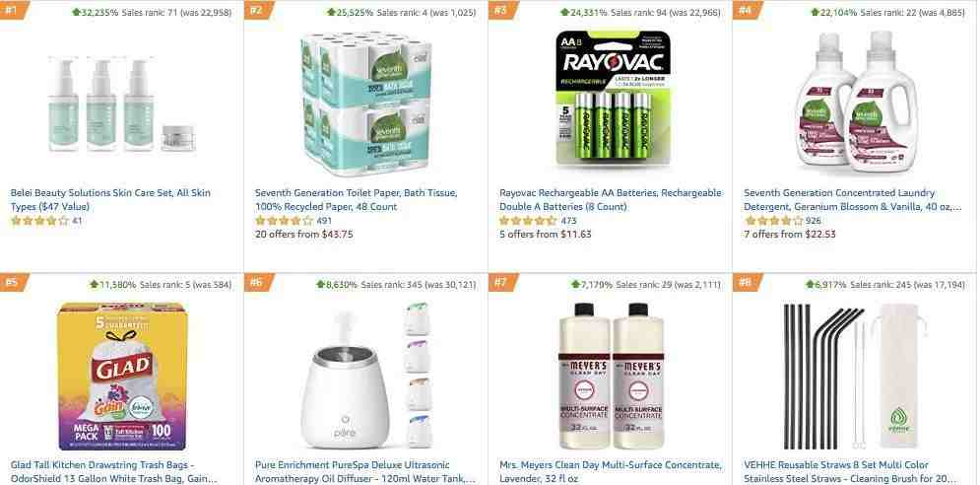This screenshot has width=980, height=485.
Task: Open the Seventh Generation Toilet Paper title link
Action: pos(357,200)
